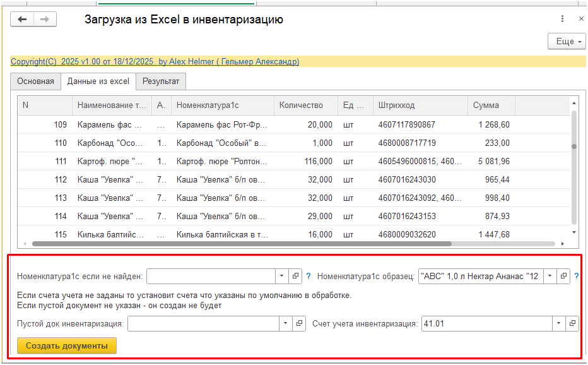Open form for 'Пустой док инвентаризация'
This screenshot has width=588, height=365.
pos(300,323)
